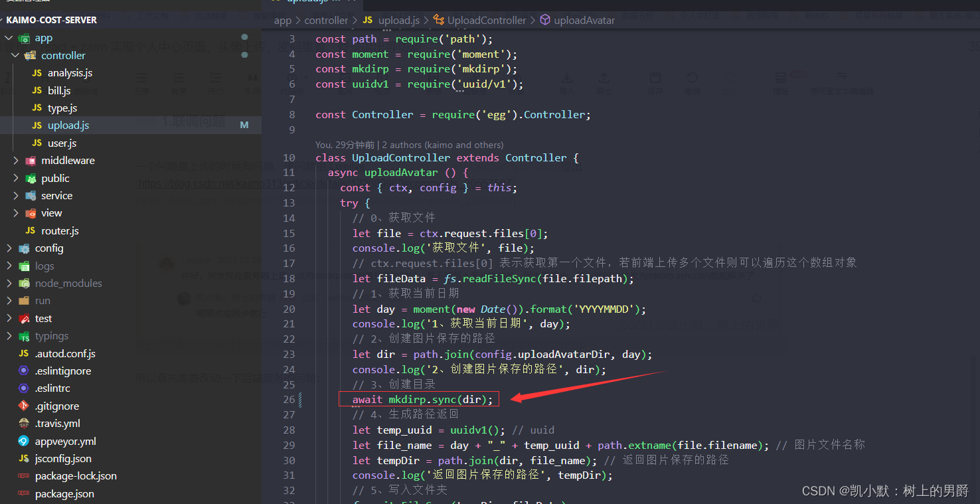Click the package.json npm icon
This screenshot has height=504, width=980.
tap(24, 493)
